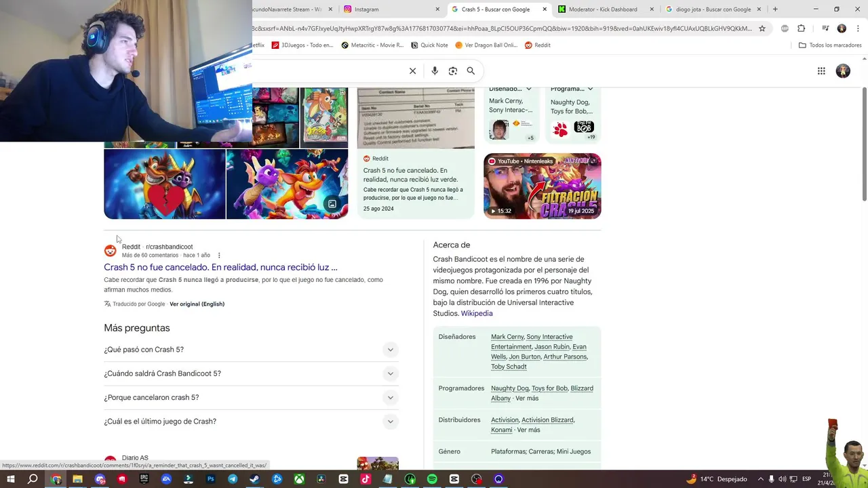The width and height of the screenshot is (868, 488).
Task: Close the Crash 5 search tab
Action: click(545, 9)
